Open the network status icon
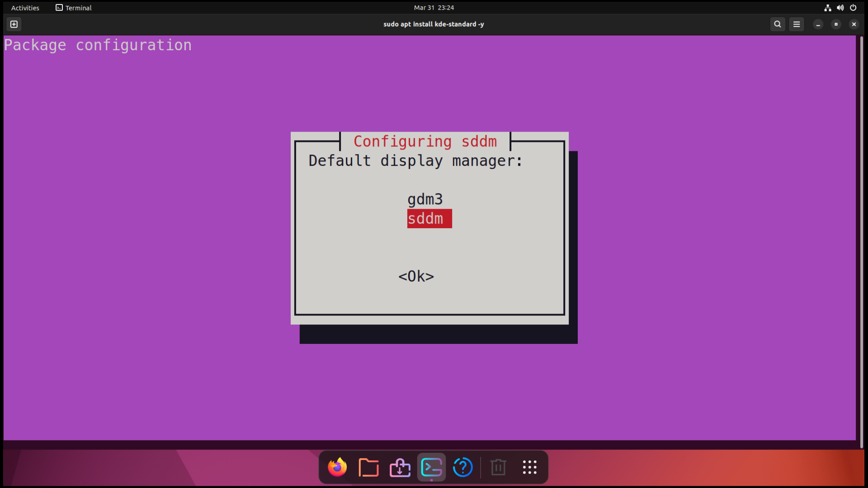 pos(828,8)
